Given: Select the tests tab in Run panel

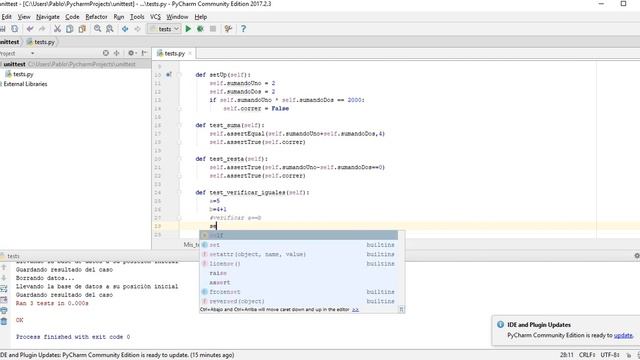Looking at the screenshot, I should [x=10, y=256].
